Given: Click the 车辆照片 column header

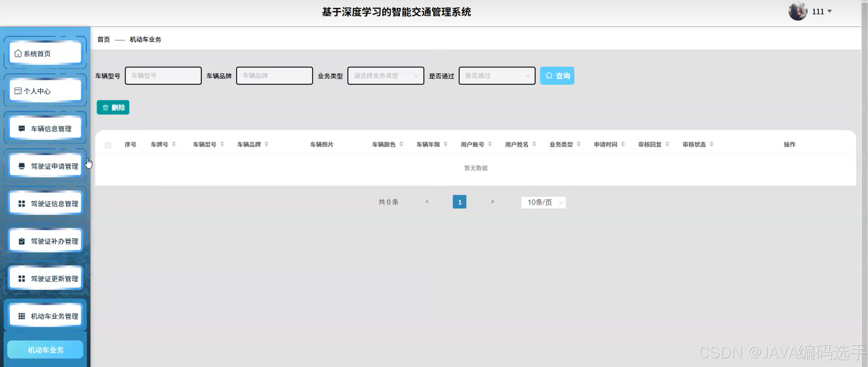Looking at the screenshot, I should (x=322, y=144).
